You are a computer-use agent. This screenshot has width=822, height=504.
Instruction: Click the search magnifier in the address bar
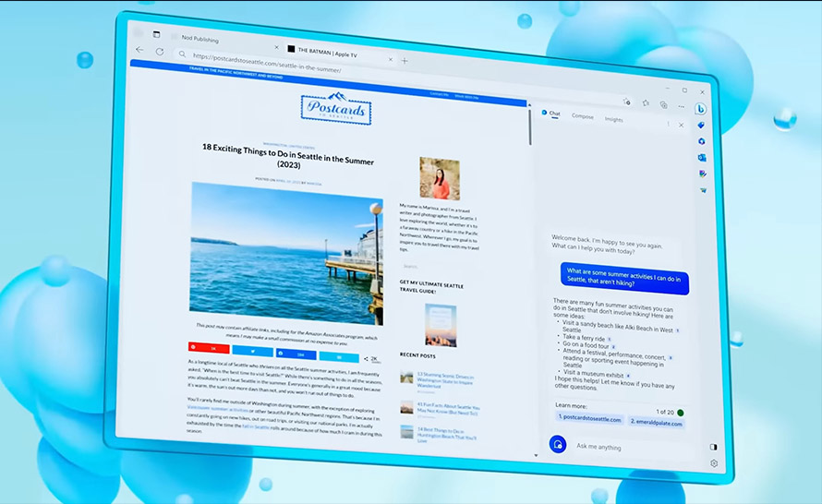point(182,54)
